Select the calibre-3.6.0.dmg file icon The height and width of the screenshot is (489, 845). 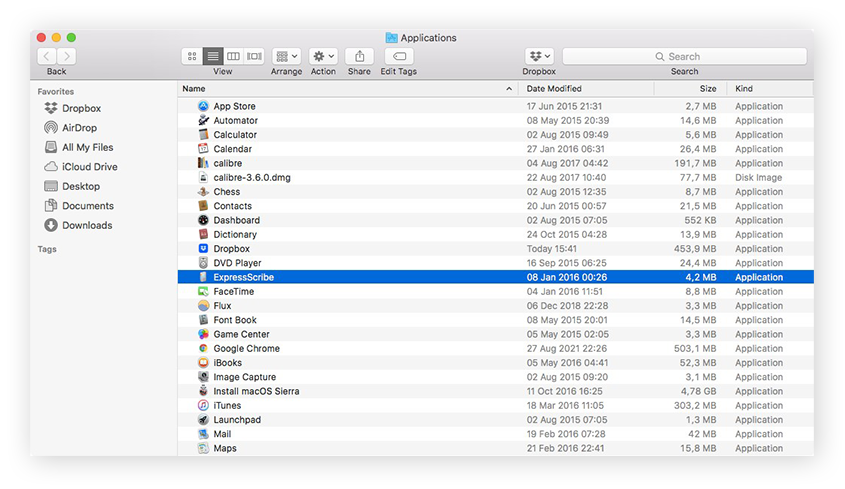click(203, 177)
